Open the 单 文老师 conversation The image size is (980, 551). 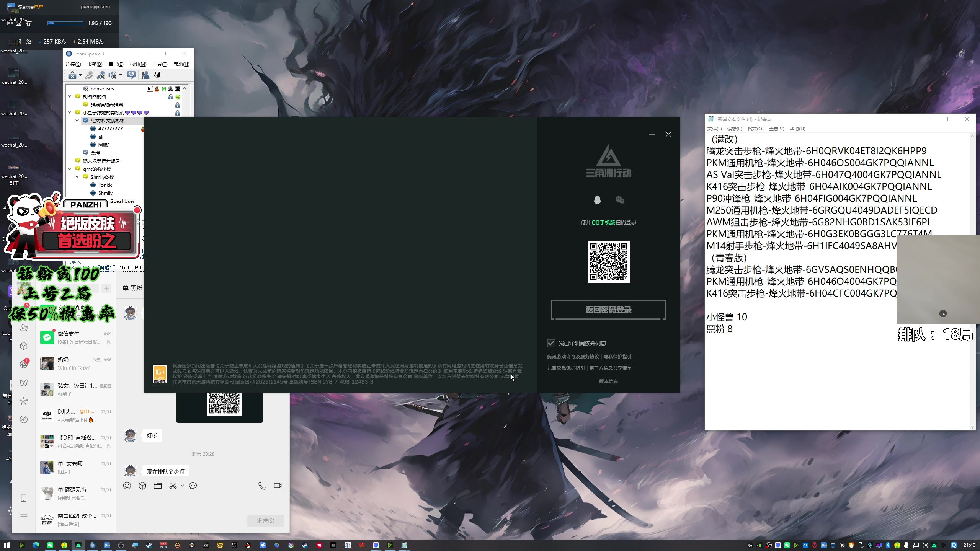76,468
